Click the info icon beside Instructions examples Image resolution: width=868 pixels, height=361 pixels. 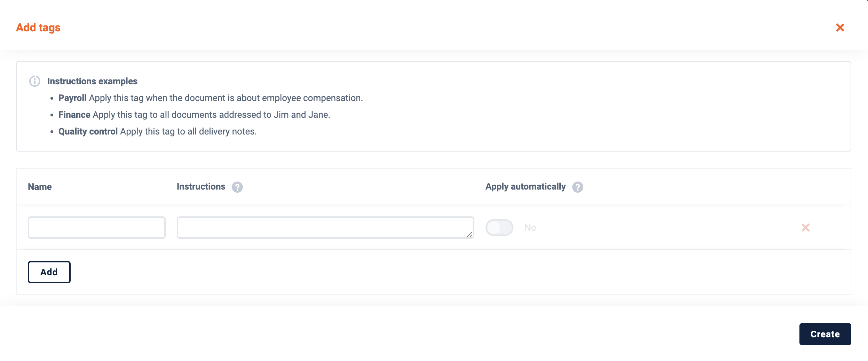pyautogui.click(x=35, y=81)
